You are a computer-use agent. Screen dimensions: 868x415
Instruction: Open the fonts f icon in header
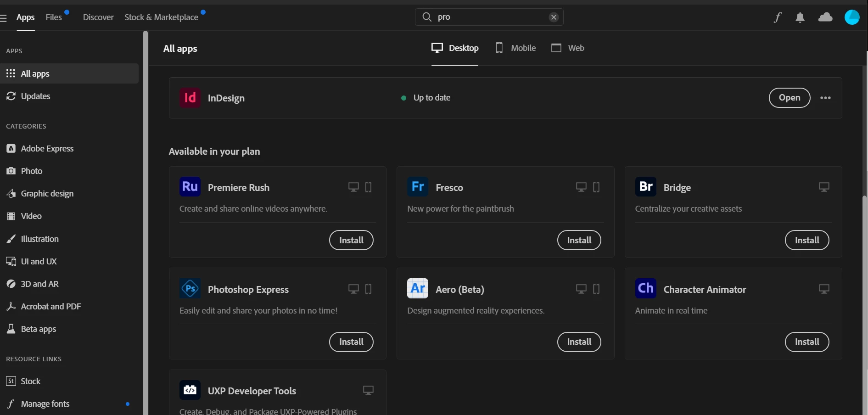click(x=777, y=17)
